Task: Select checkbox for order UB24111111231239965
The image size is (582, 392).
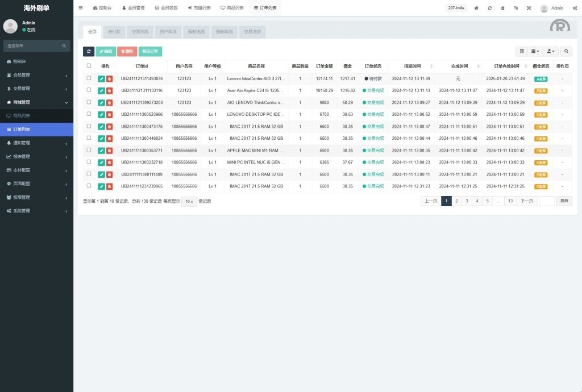Action: pyautogui.click(x=89, y=186)
